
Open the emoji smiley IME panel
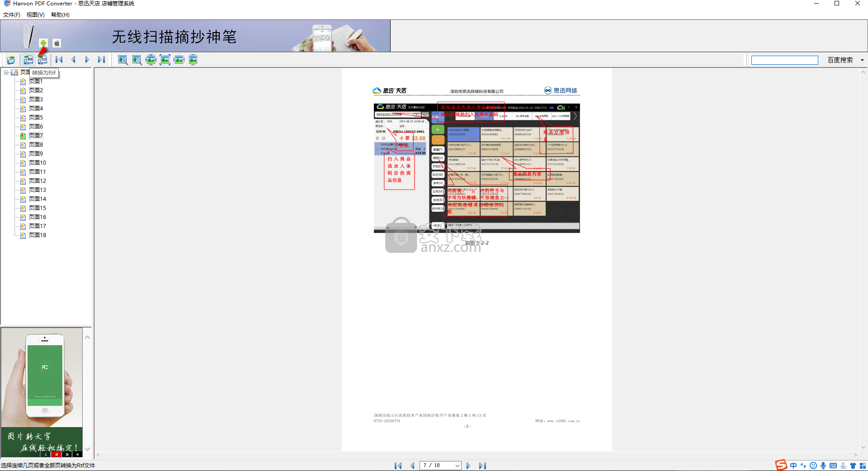pos(813,466)
